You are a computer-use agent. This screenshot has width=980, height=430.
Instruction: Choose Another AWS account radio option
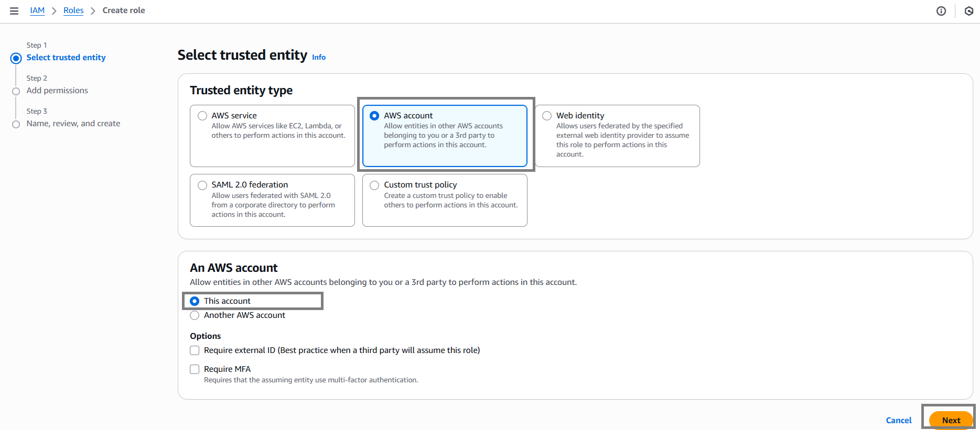point(195,315)
